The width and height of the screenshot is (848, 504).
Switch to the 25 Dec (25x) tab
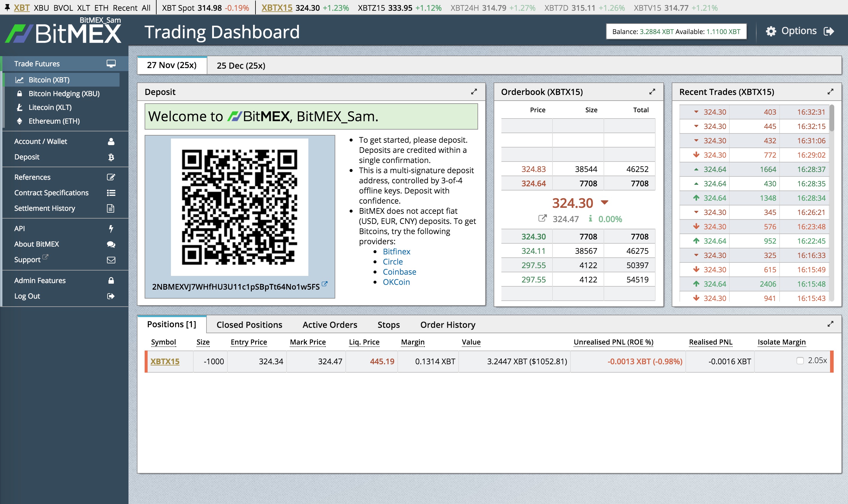[x=241, y=66]
